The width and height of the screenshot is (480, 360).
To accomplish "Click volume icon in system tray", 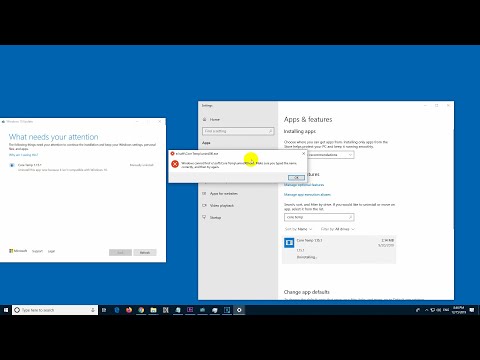I will (x=439, y=310).
